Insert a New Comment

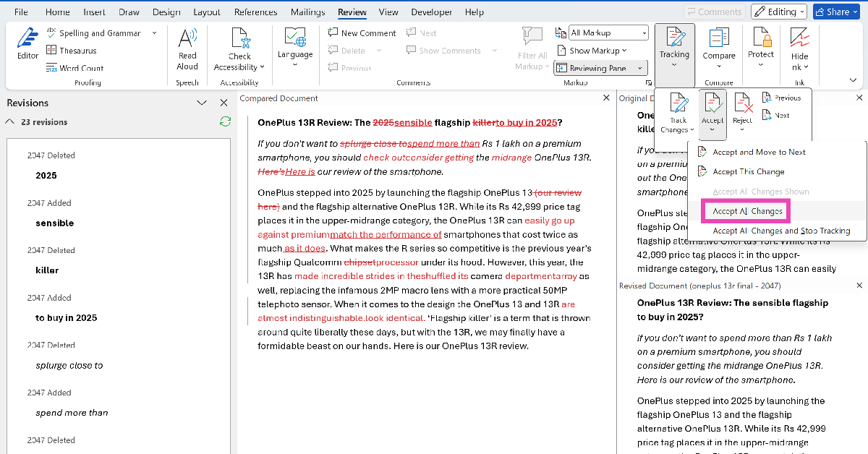coord(362,33)
